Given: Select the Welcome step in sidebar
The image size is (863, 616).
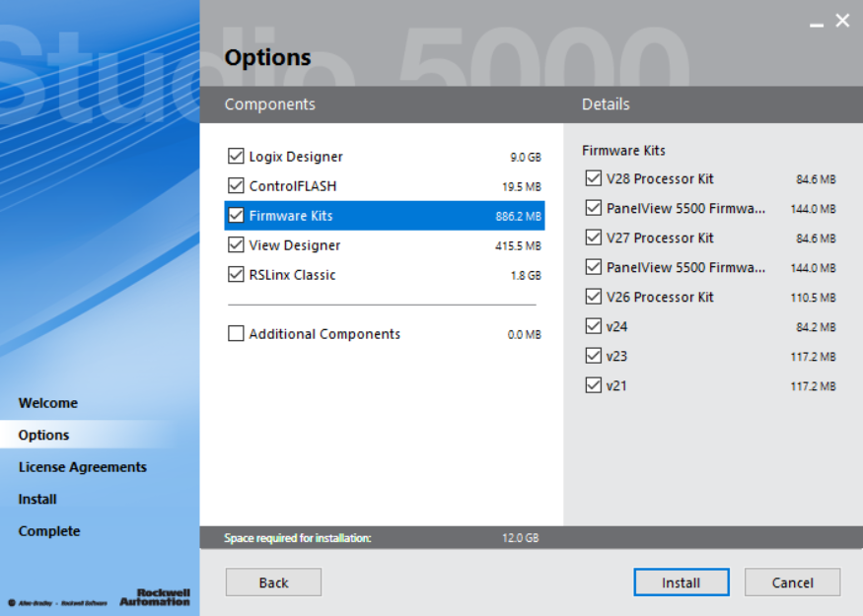Looking at the screenshot, I should tap(48, 403).
